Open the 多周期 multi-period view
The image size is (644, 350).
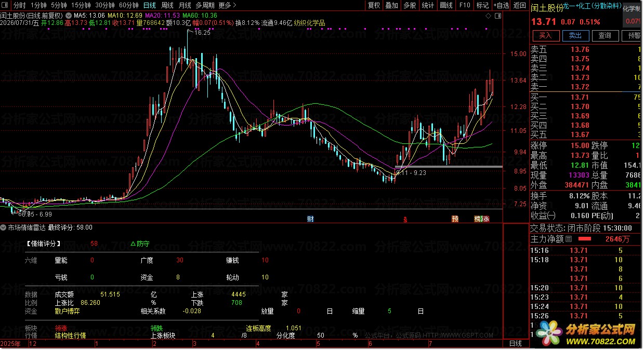coord(205,5)
